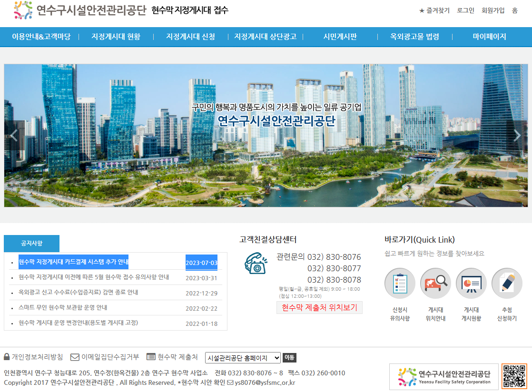Click the 추첨 신청하기 label

507,314
